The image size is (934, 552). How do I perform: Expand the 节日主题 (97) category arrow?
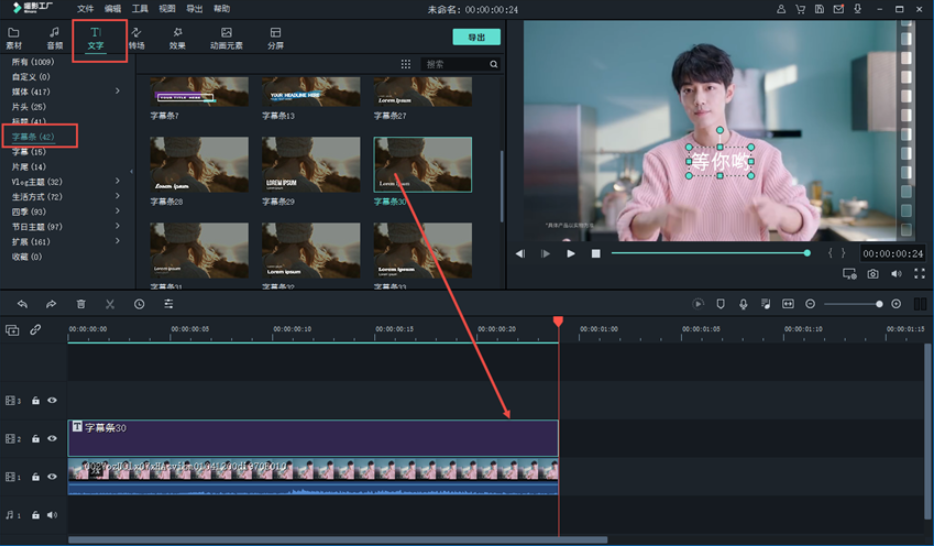pos(117,226)
